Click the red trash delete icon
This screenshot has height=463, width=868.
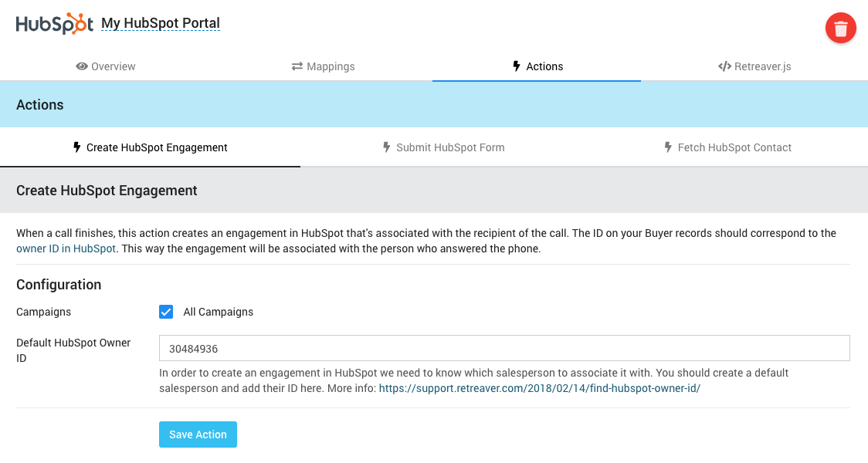point(840,29)
